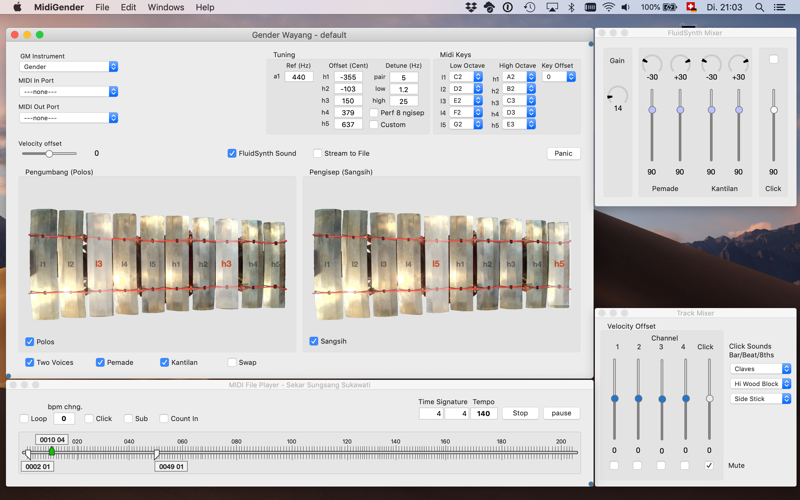Open the Time Machine icon
The width and height of the screenshot is (800, 500).
pos(530,7)
